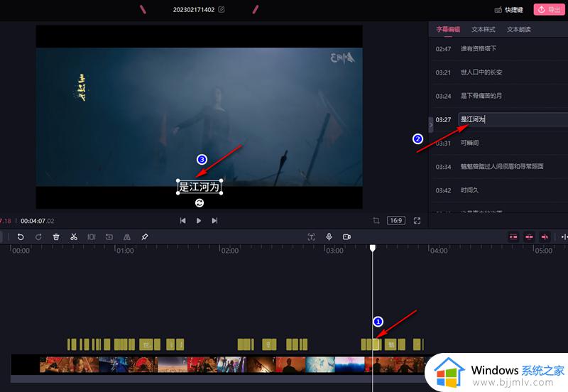Click the 02:00 mark on timeline ruler
This screenshot has height=392, width=568.
tap(229, 251)
